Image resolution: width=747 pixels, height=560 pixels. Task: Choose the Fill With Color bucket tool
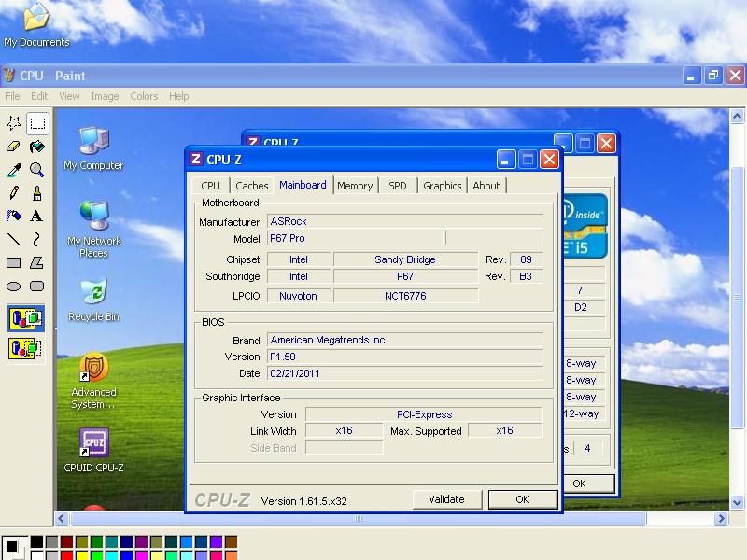pos(37,146)
